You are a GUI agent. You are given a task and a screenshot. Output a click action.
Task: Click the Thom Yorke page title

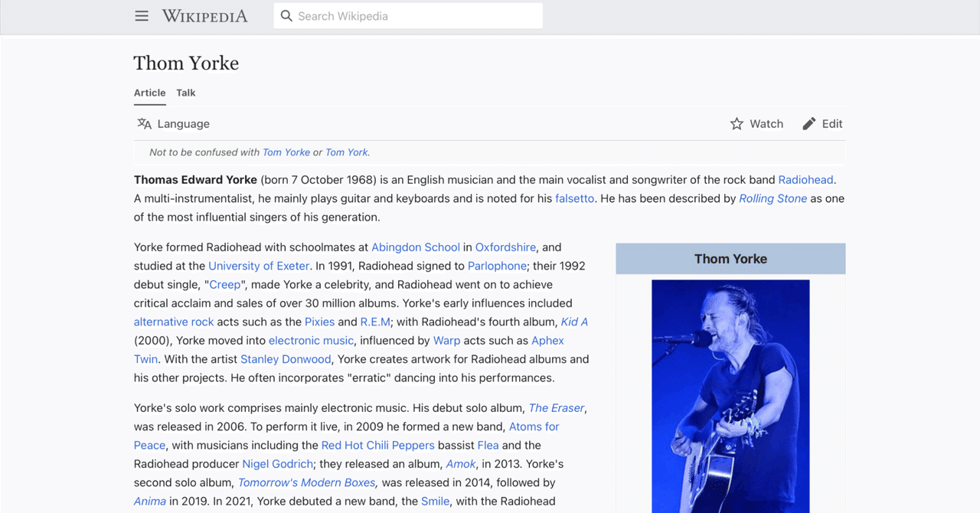pos(186,63)
